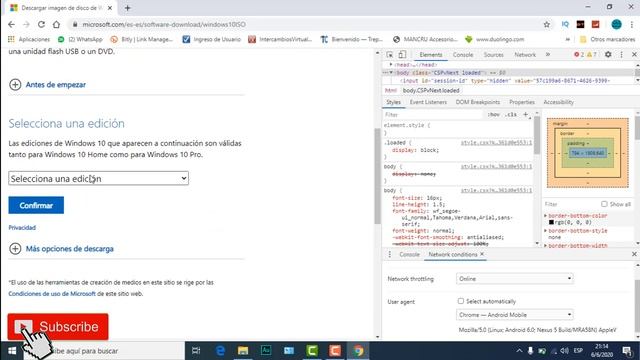This screenshot has width=640, height=360.
Task: Open the Aplicaciones bookmarks shortcut
Action: coord(29,39)
